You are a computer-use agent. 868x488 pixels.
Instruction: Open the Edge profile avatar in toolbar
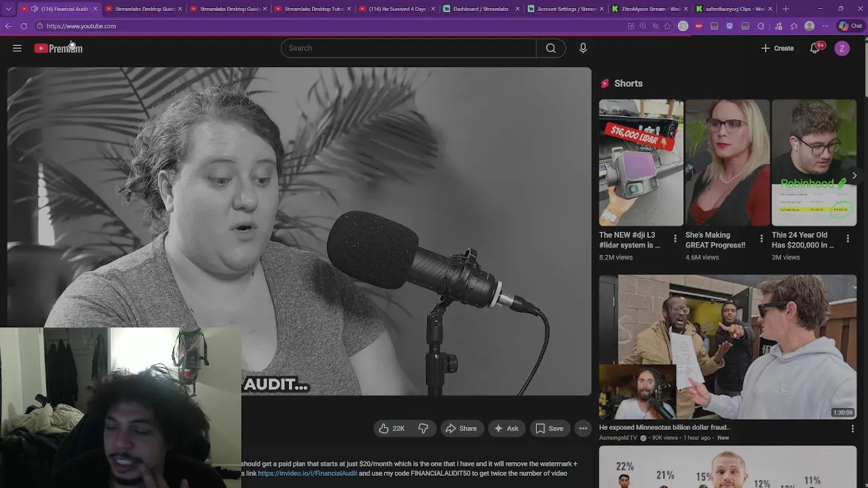tap(809, 26)
